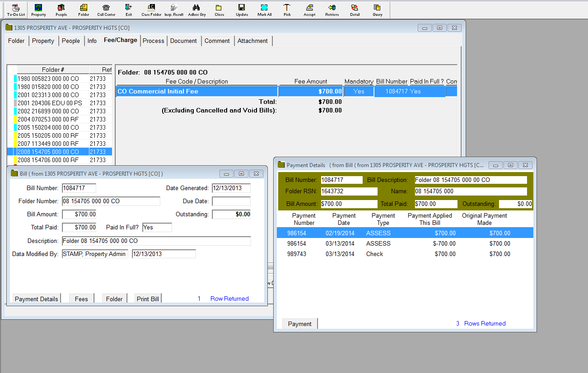
Task: Switch to the Process tab
Action: coord(153,41)
